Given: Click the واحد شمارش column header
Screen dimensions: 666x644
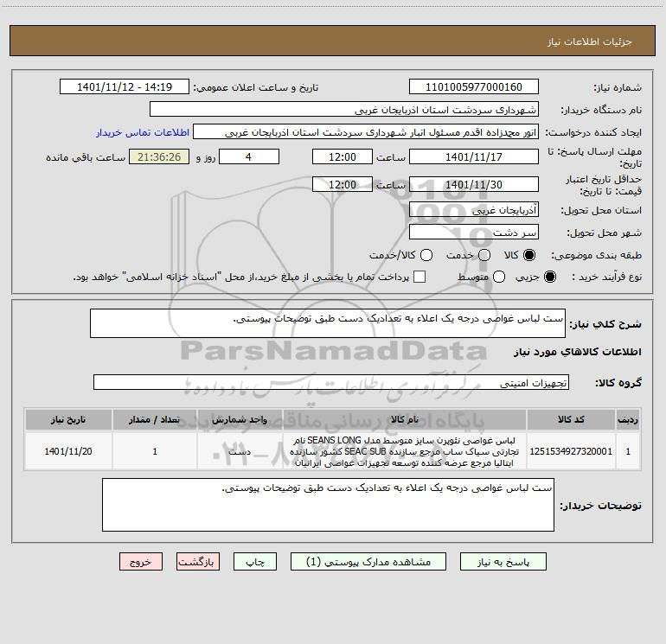Looking at the screenshot, I should (240, 420).
